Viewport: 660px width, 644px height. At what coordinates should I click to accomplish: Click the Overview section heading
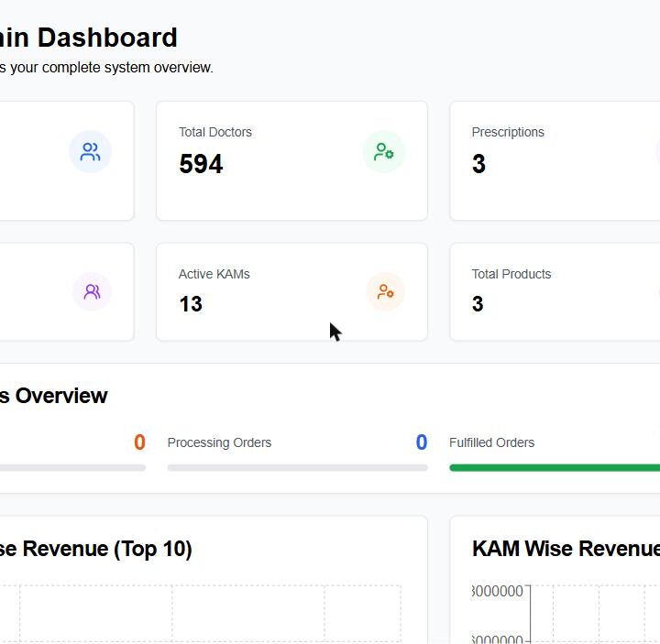(53, 396)
